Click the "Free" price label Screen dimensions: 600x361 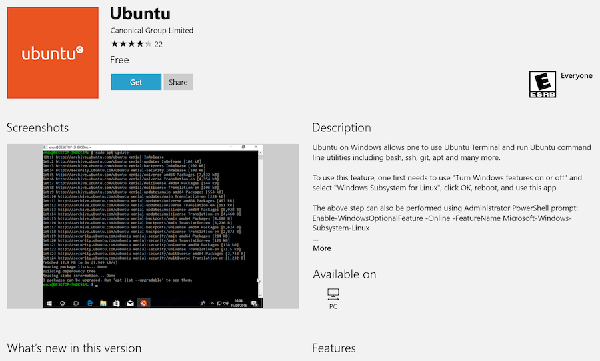pyautogui.click(x=119, y=60)
